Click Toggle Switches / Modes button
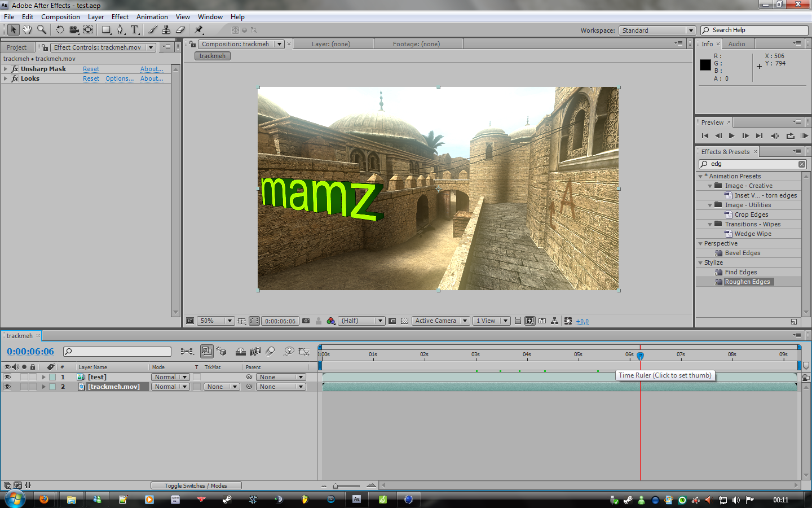The image size is (812, 508). click(x=196, y=485)
